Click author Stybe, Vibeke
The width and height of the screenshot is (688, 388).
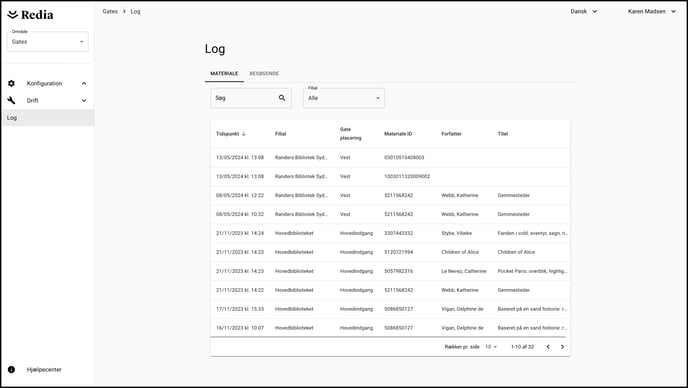(x=456, y=233)
